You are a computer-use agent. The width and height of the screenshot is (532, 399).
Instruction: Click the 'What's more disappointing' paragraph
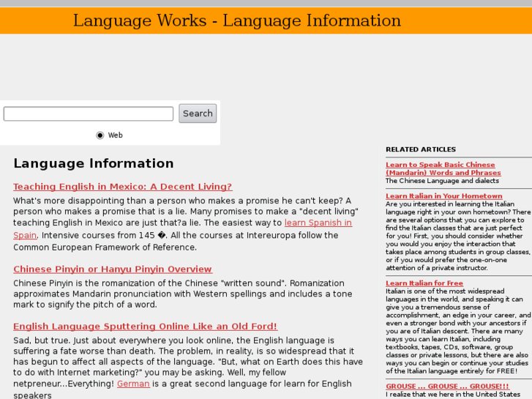tap(186, 224)
